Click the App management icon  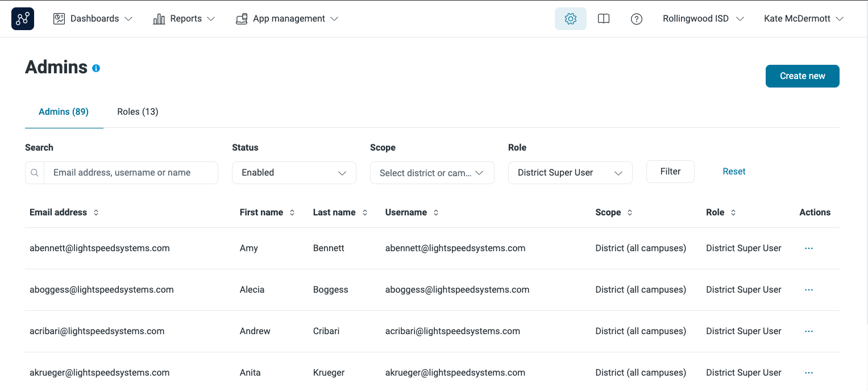242,19
